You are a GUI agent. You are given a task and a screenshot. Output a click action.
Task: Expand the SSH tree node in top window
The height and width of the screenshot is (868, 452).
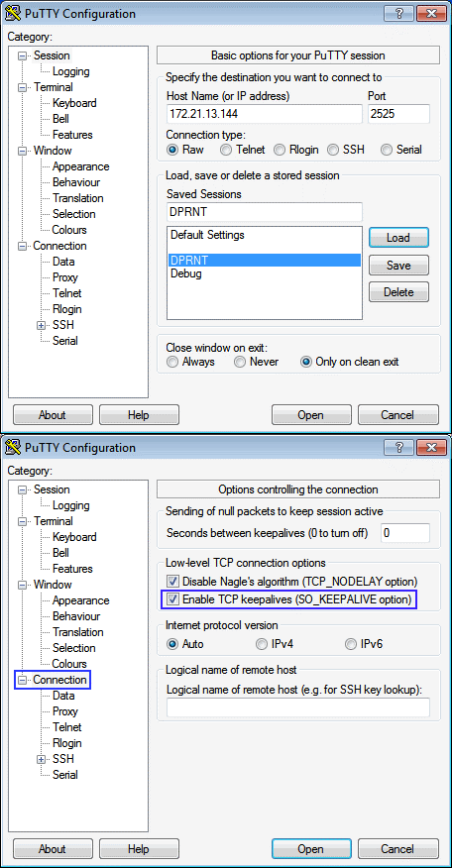[41, 325]
